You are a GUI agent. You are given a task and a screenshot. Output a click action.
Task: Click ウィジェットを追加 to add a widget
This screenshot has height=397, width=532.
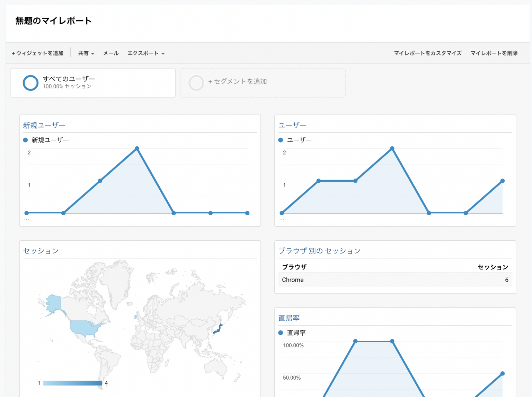[38, 53]
